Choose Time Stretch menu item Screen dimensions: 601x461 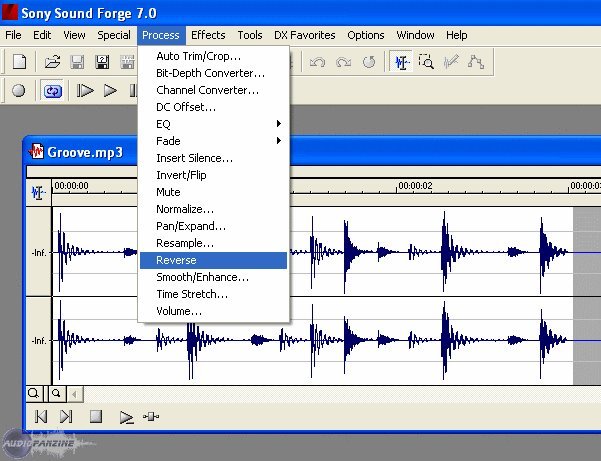(x=213, y=294)
